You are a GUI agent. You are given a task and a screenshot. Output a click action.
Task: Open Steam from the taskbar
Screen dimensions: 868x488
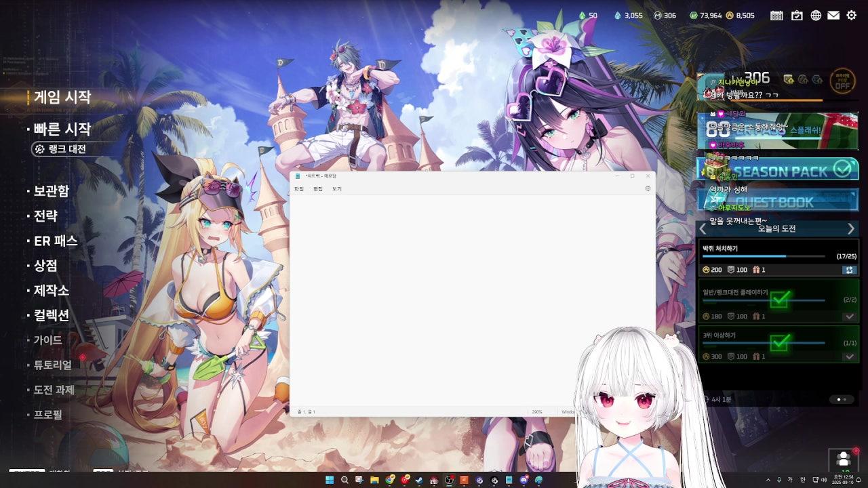click(419, 480)
